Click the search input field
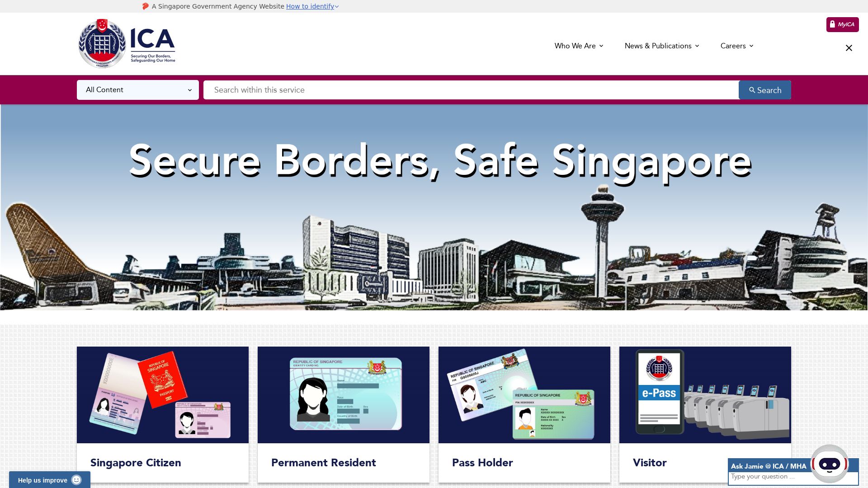Image resolution: width=868 pixels, height=488 pixels. (x=471, y=90)
